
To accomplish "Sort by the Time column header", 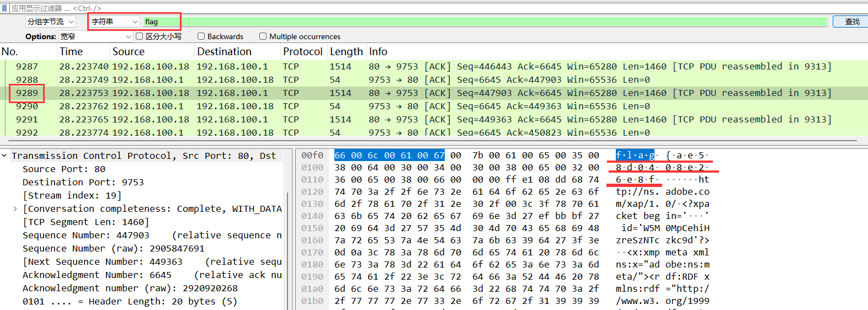I will pyautogui.click(x=84, y=51).
